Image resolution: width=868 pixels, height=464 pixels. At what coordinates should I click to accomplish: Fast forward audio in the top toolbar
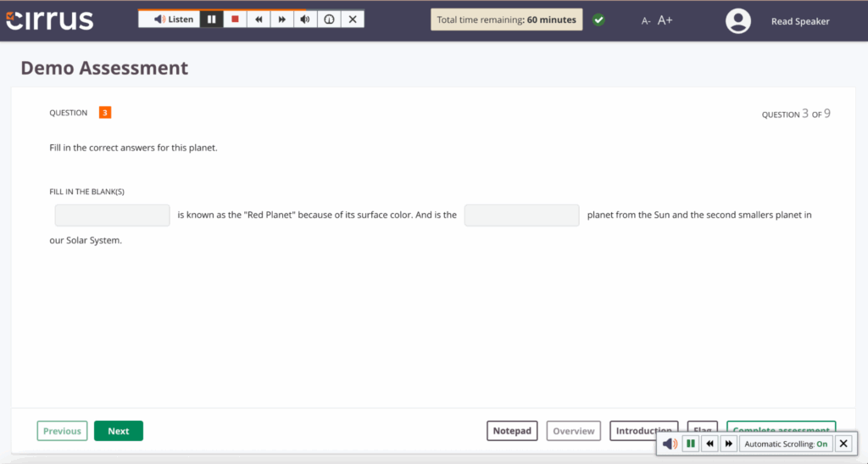click(x=281, y=20)
